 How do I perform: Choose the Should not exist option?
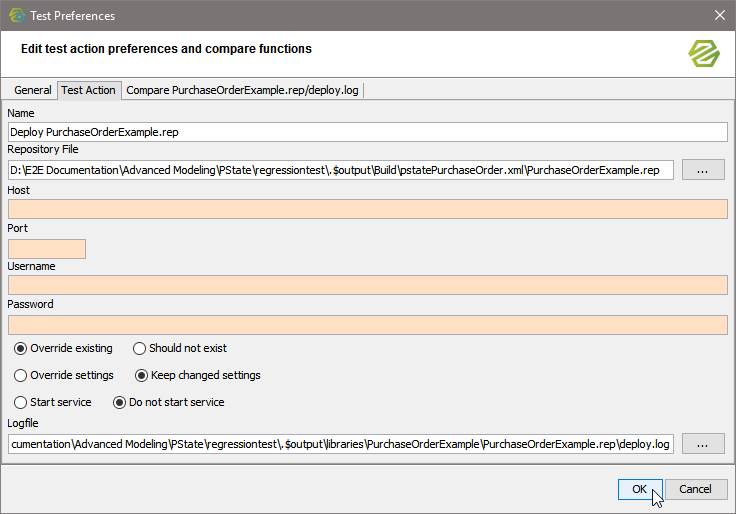coord(140,349)
